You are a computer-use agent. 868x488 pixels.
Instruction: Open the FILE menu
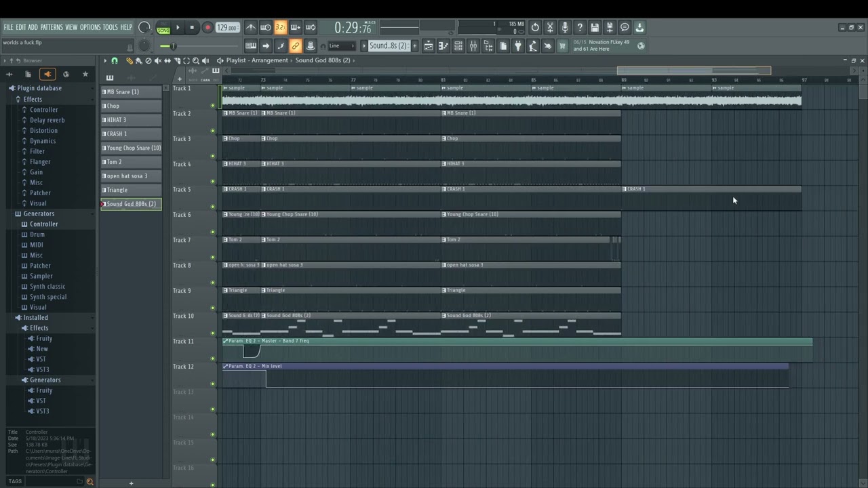(x=8, y=28)
